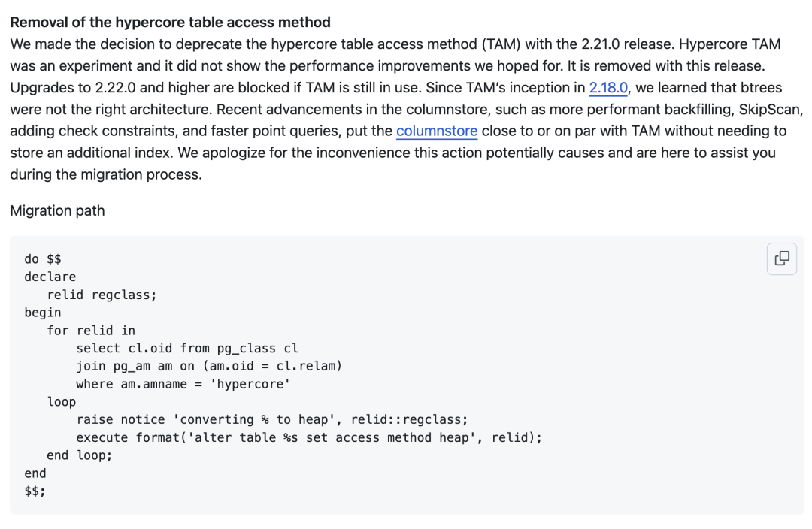Click the 'raise notice' code line
812x529 pixels.
pos(271,419)
